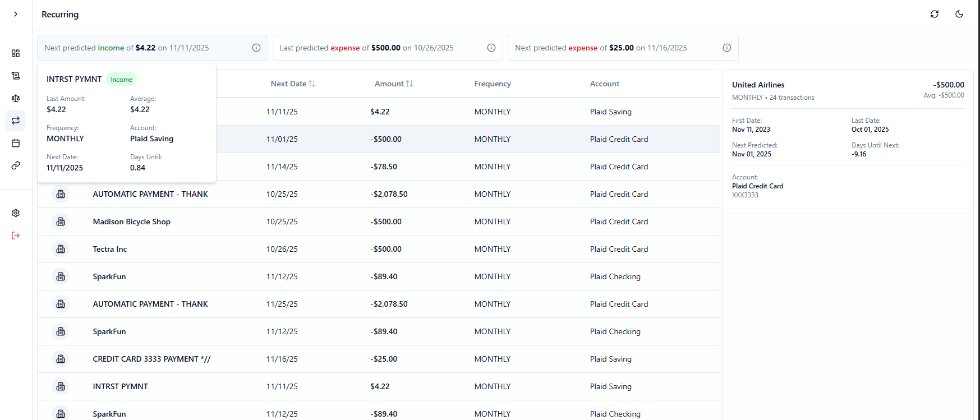The height and width of the screenshot is (420, 980).
Task: Click the refresh icon in the header
Action: pyautogui.click(x=935, y=14)
